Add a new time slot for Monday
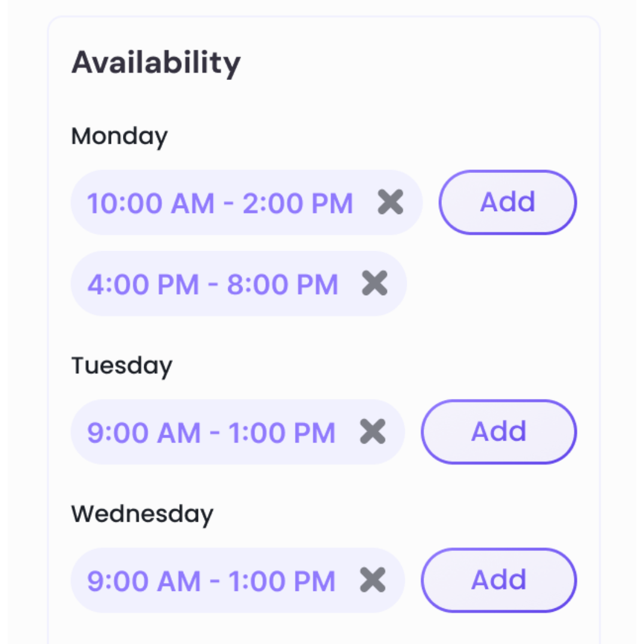 click(507, 202)
